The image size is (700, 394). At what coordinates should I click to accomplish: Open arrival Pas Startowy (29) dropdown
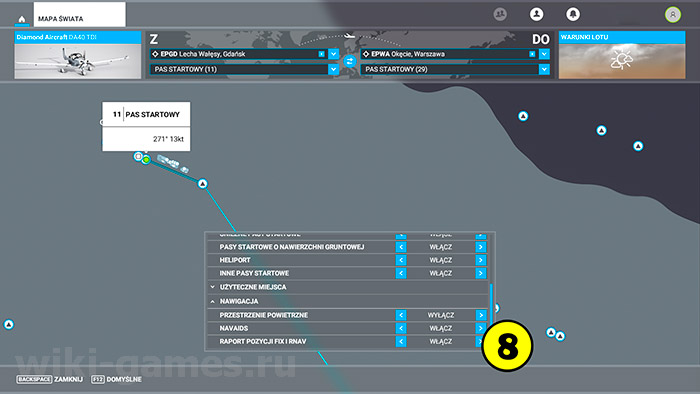(544, 69)
